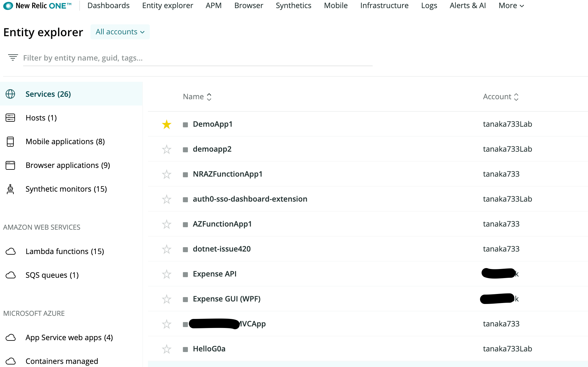Image resolution: width=588 pixels, height=367 pixels.
Task: Click the New Relic ONE logo
Action: coord(37,6)
